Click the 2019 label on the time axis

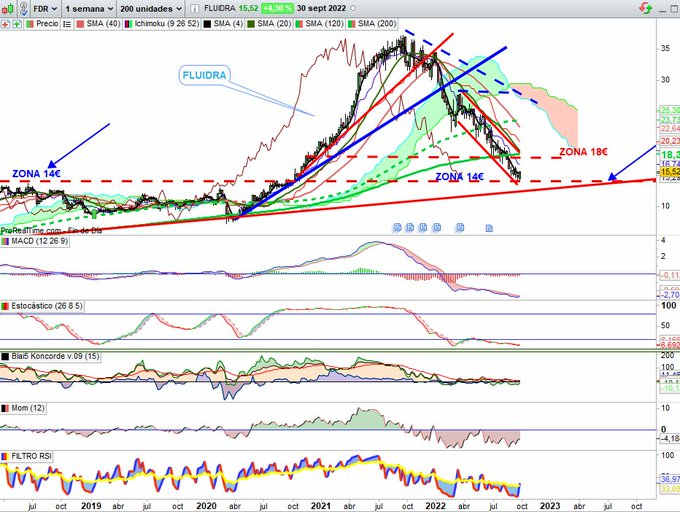[91, 506]
